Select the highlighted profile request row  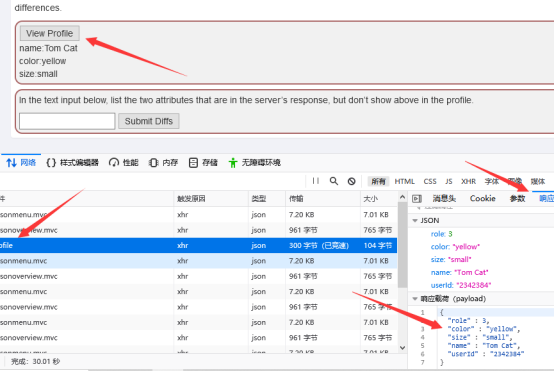click(198, 245)
